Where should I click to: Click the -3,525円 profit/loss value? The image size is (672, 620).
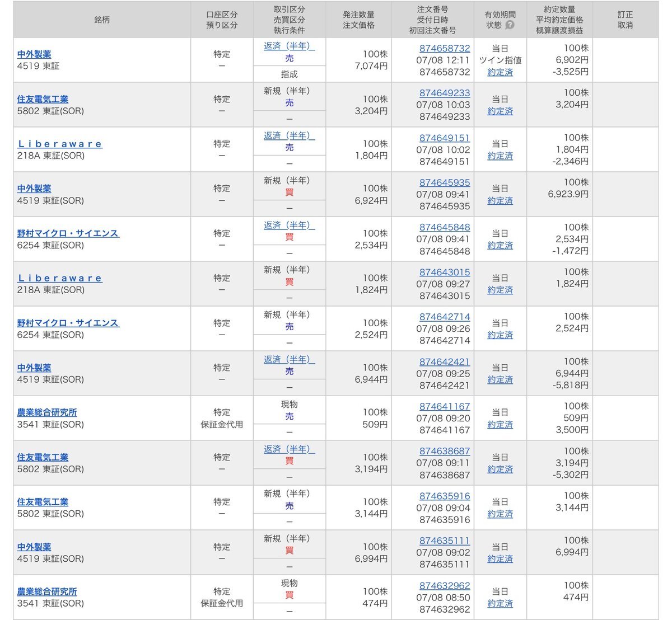[570, 72]
